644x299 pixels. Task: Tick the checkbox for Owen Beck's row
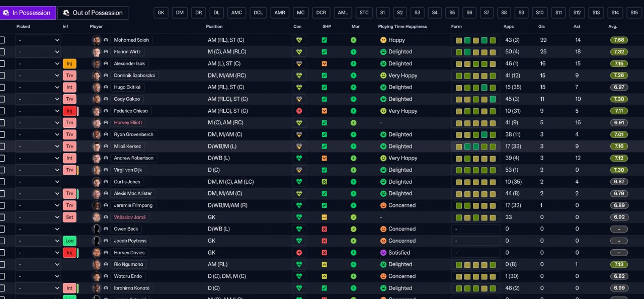click(x=2, y=229)
